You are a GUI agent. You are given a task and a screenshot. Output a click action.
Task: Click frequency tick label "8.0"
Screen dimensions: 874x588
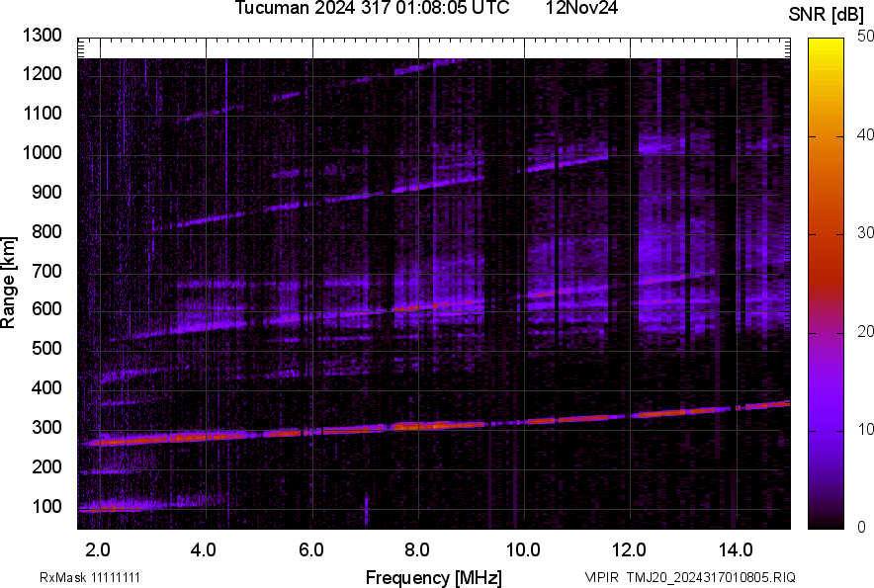pyautogui.click(x=417, y=550)
